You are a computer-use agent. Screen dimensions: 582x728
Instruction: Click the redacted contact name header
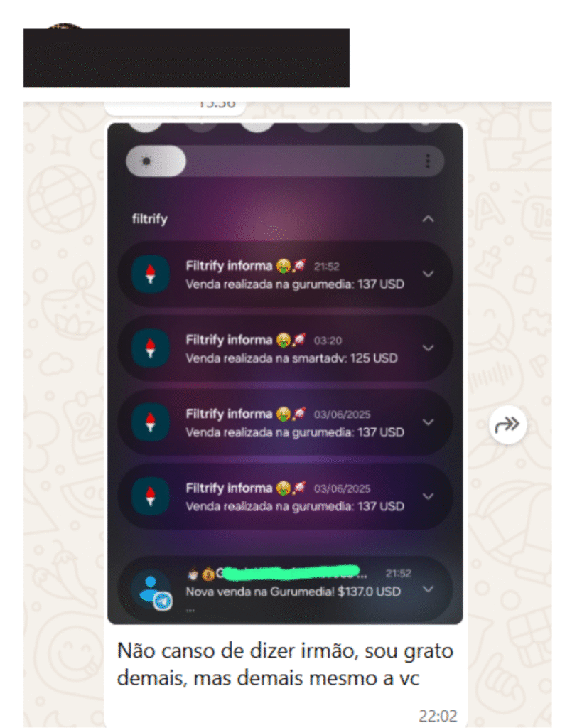click(186, 58)
